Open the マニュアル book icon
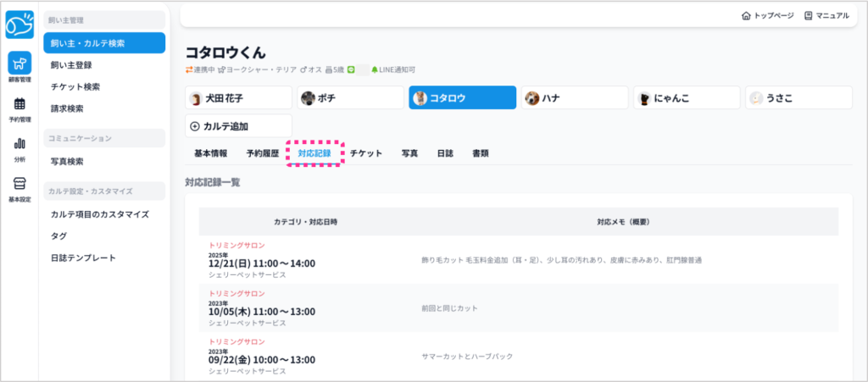 [808, 15]
